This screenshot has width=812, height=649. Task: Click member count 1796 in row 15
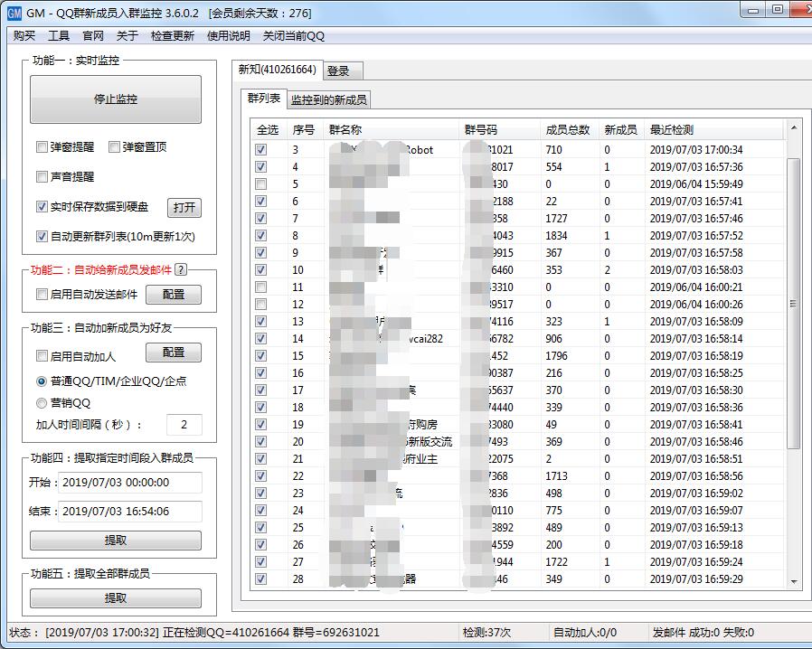pos(557,355)
